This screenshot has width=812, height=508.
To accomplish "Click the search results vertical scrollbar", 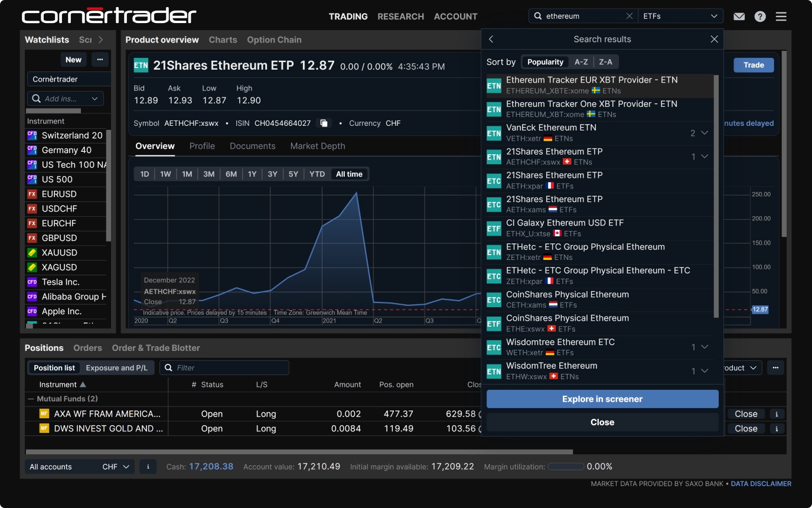I will (x=716, y=196).
